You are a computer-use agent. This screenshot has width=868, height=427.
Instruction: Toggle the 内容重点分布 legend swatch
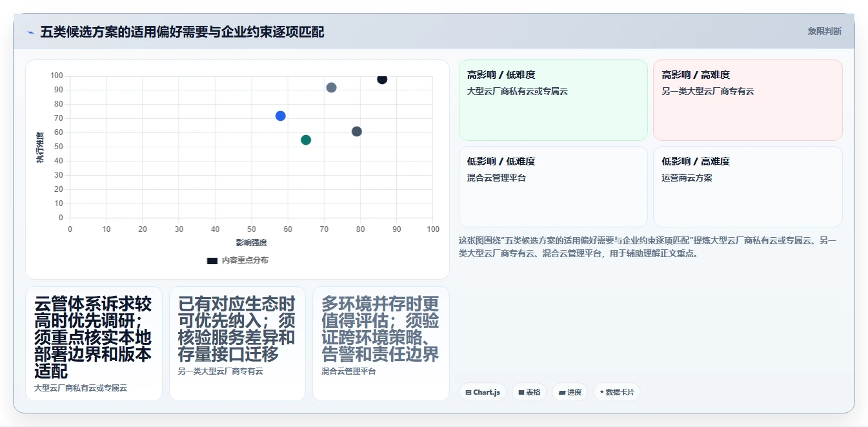(212, 260)
